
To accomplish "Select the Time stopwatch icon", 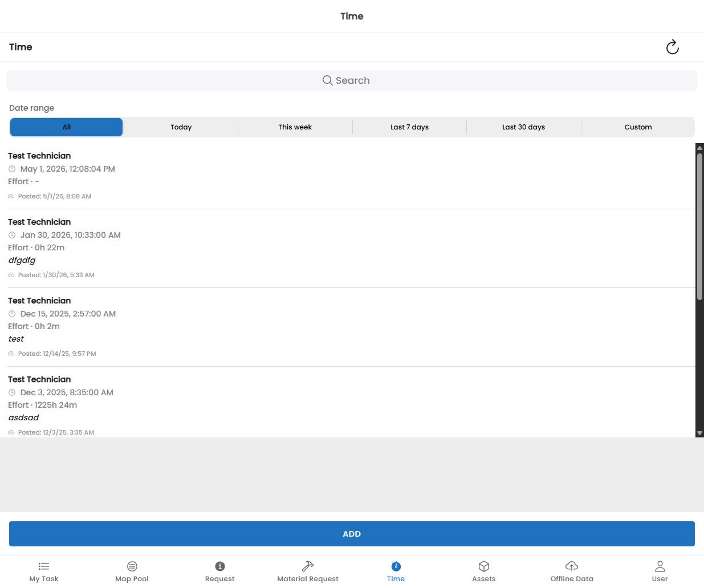I will (396, 566).
